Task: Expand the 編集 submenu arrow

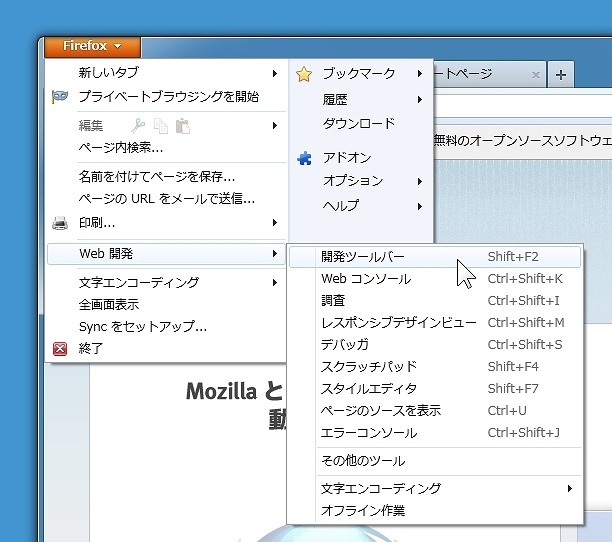Action: [x=275, y=126]
